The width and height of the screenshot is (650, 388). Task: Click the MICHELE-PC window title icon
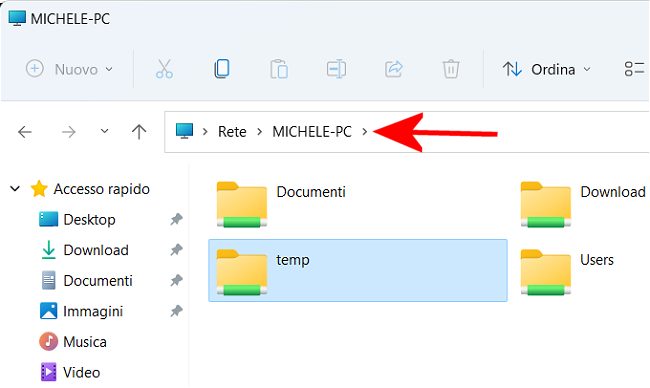point(17,18)
